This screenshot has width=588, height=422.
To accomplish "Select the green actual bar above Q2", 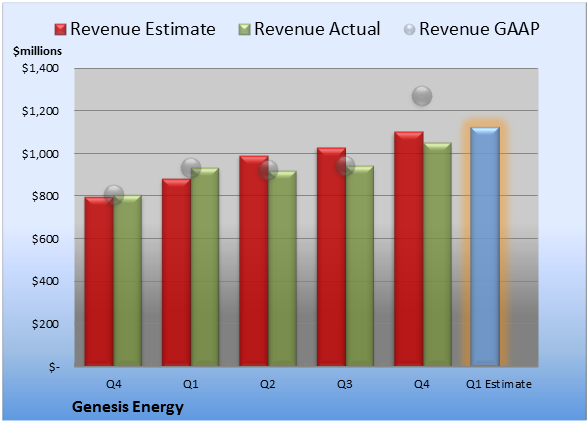I will [282, 268].
